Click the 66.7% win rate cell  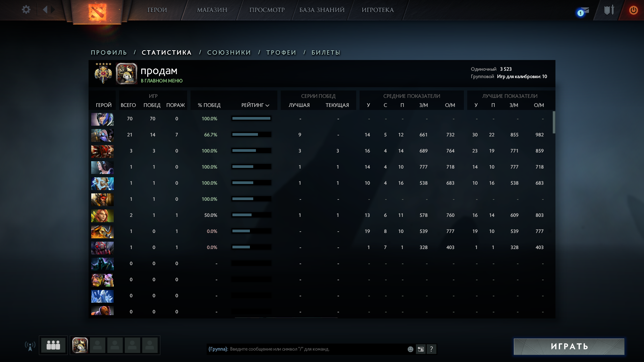pyautogui.click(x=211, y=135)
